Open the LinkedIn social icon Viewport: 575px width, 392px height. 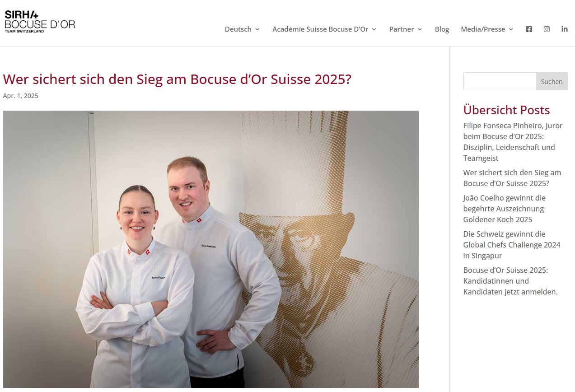tap(565, 29)
